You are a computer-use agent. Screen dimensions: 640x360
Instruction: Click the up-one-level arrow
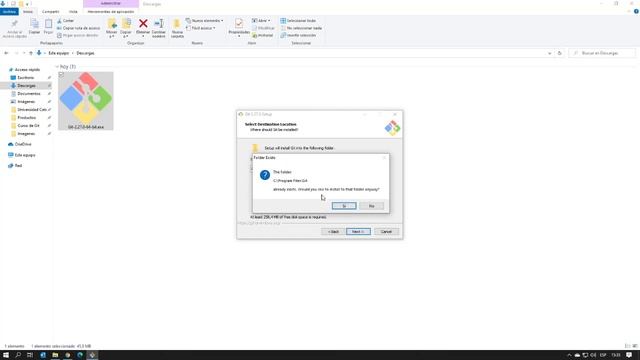[31, 53]
